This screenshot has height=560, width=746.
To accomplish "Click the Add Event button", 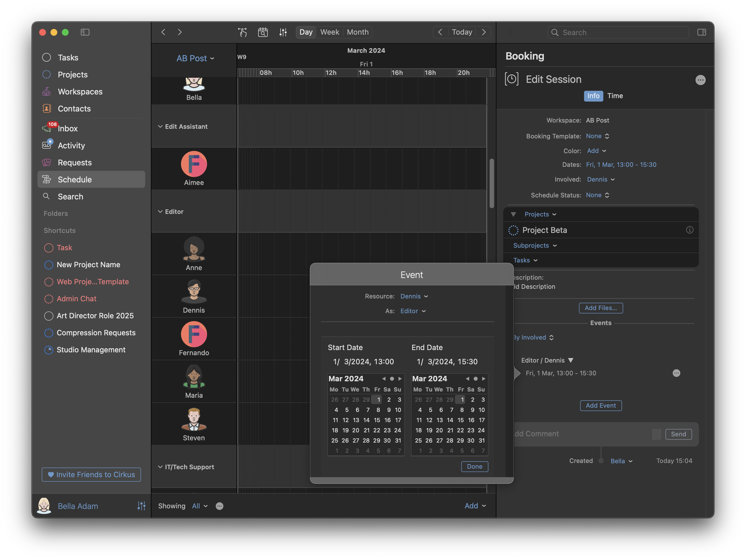I will click(x=601, y=405).
